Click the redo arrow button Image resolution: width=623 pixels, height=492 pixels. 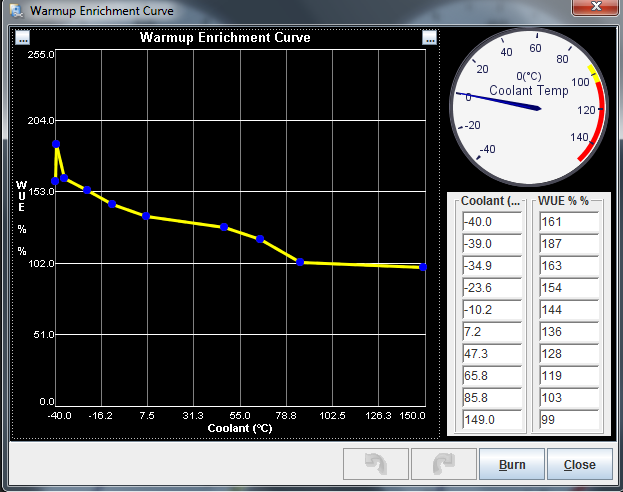444,464
